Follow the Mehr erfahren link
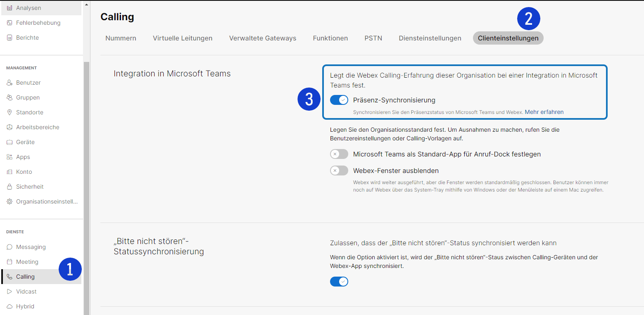Image resolution: width=644 pixels, height=315 pixels. click(x=544, y=112)
